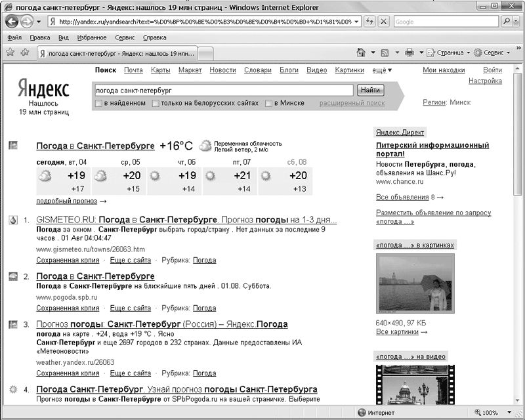The width and height of the screenshot is (525, 420).
Task: Open the Файл menu
Action: (14, 37)
